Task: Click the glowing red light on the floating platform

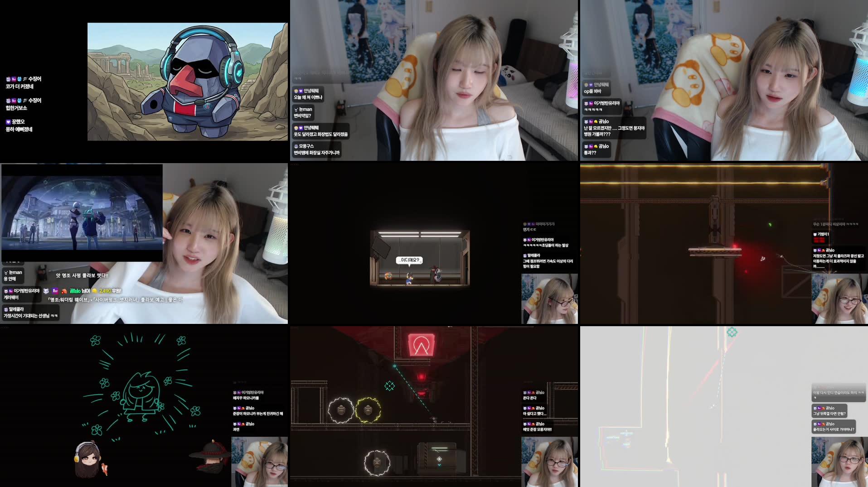Action: tap(734, 247)
